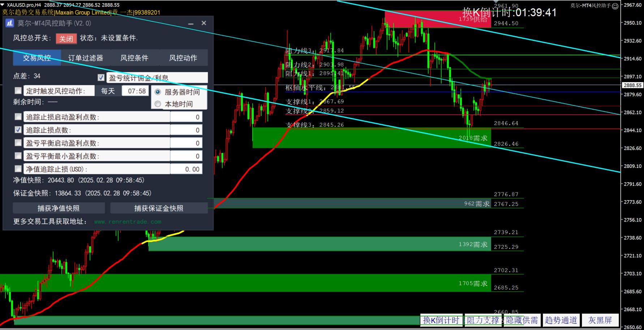Uncheck 盈亏统计佣金/利息 checkbox
The height and width of the screenshot is (330, 644).
click(x=101, y=77)
